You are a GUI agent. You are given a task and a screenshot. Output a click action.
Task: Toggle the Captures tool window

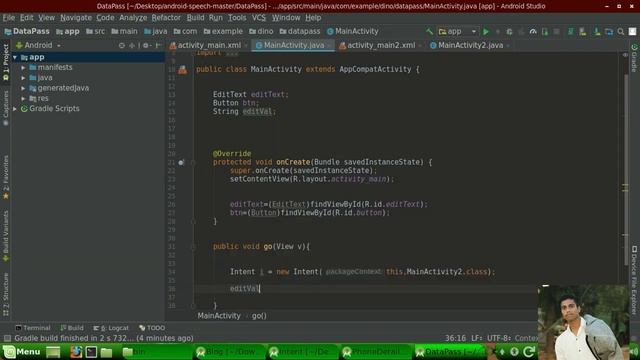(x=6, y=108)
